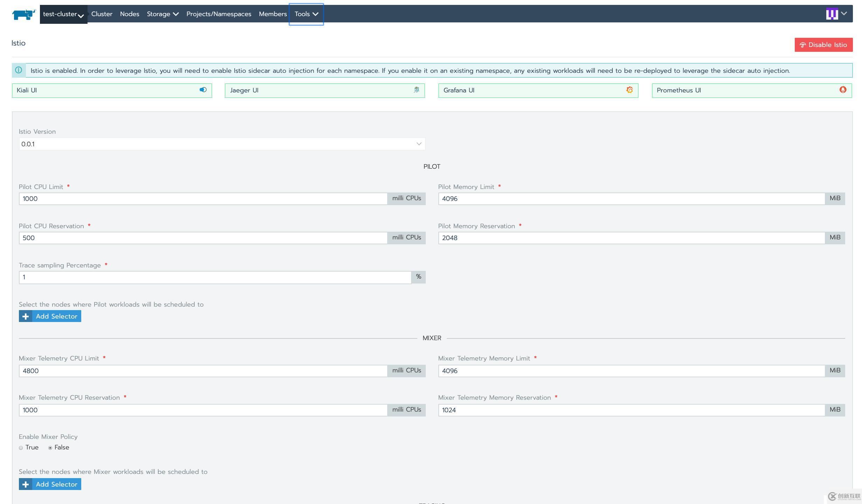Select False for Enable Mixer Policy

point(50,448)
